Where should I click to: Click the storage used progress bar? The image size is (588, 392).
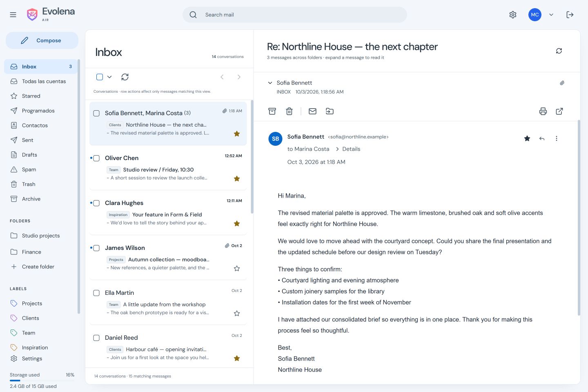tap(42, 381)
